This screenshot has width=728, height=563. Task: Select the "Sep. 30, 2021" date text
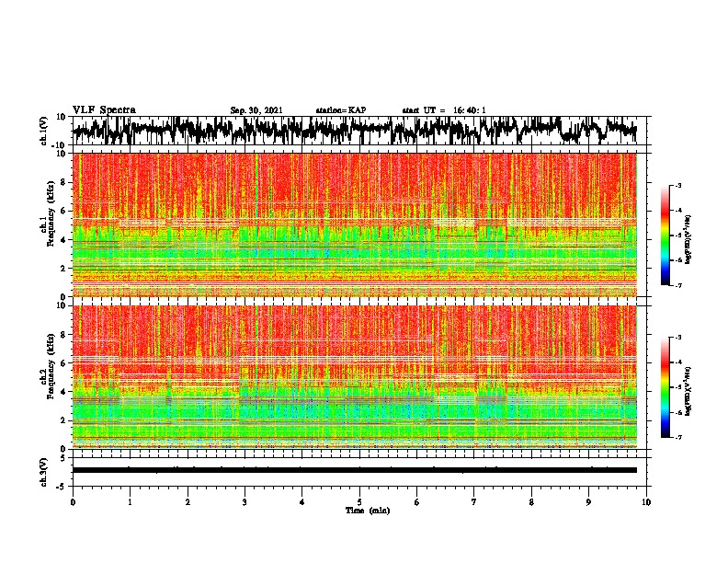[256, 110]
